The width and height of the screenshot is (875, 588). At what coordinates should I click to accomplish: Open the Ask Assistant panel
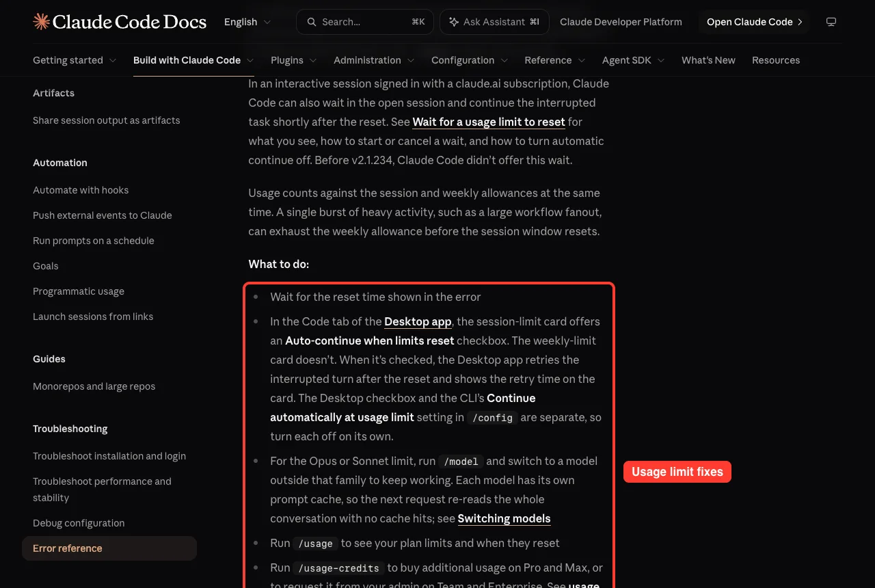[x=494, y=22]
